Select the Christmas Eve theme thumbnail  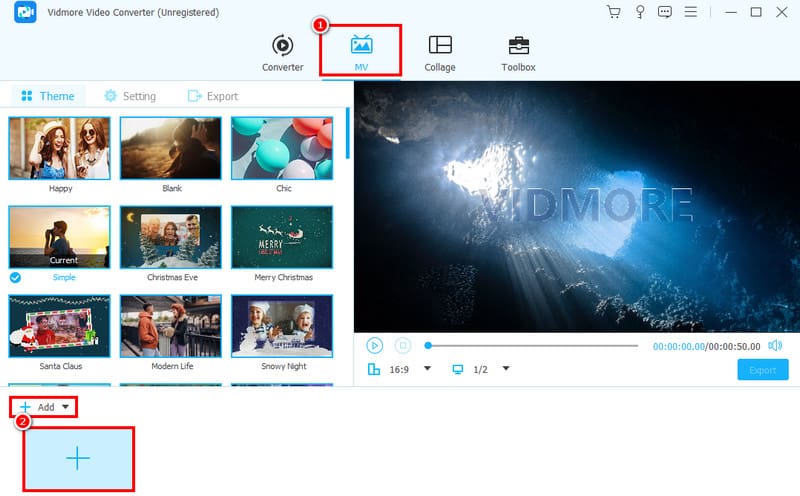[170, 238]
